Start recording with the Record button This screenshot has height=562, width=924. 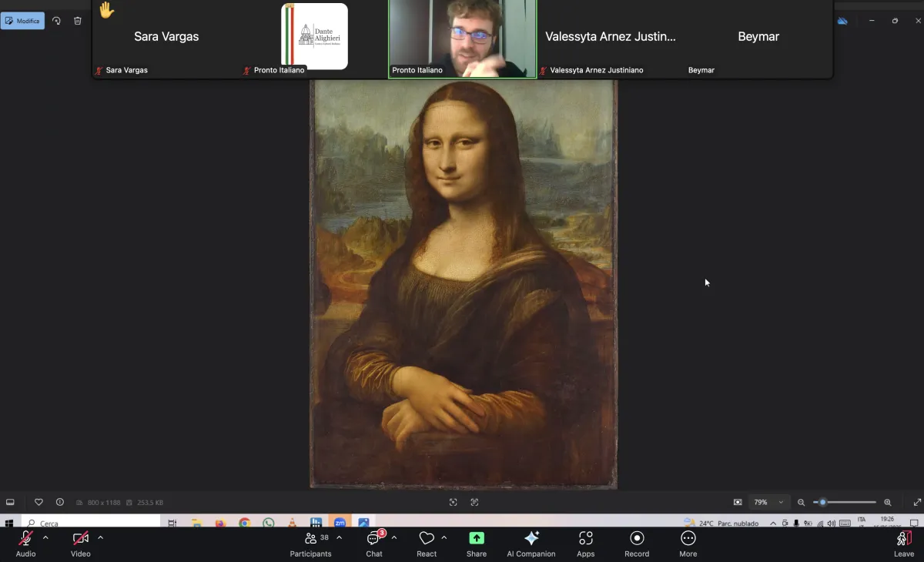pos(637,543)
